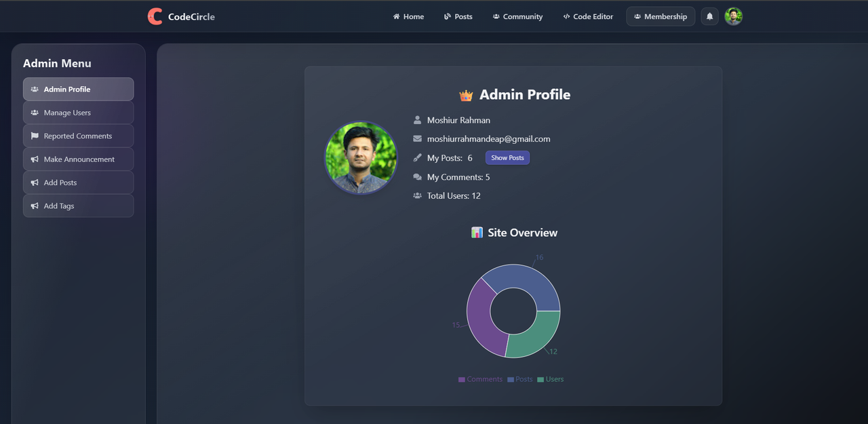Open Manage Users in the sidebar
Screen dimensions: 868x424
pos(78,113)
